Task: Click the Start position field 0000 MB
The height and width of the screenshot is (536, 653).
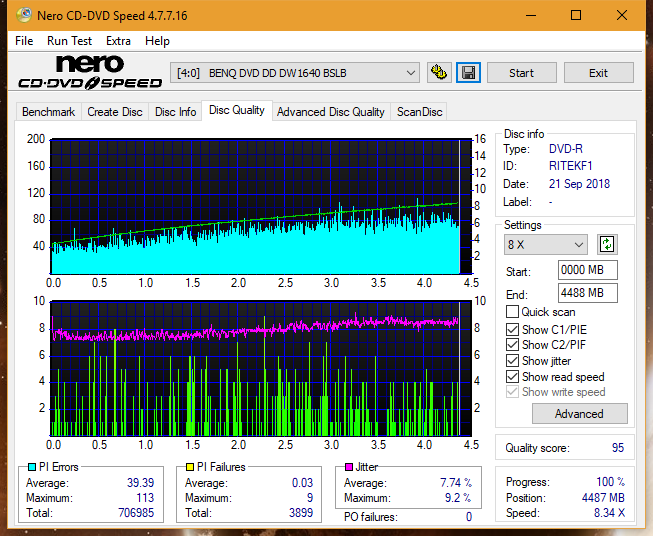Action: (587, 270)
